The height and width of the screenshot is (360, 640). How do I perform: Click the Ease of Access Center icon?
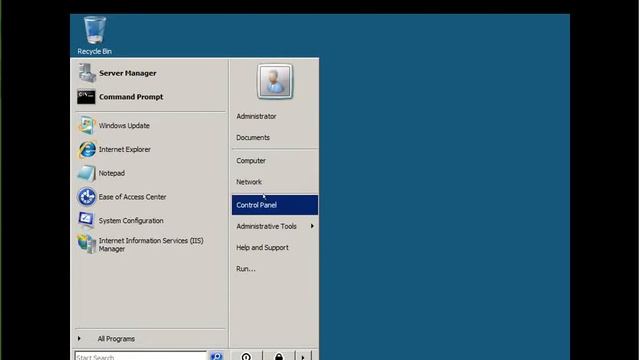coord(87,197)
